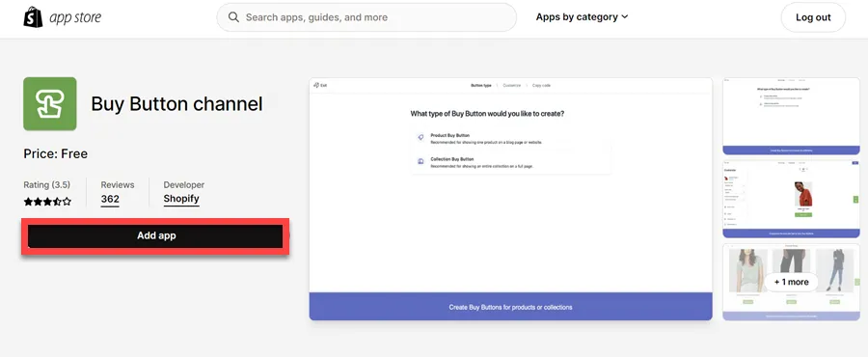
Task: Click the Developer label
Action: [x=184, y=185]
